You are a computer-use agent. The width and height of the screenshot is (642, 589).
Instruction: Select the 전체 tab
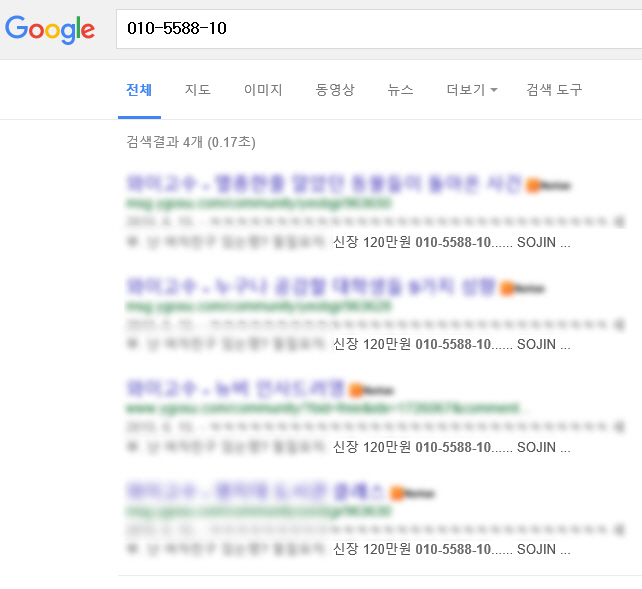139,90
